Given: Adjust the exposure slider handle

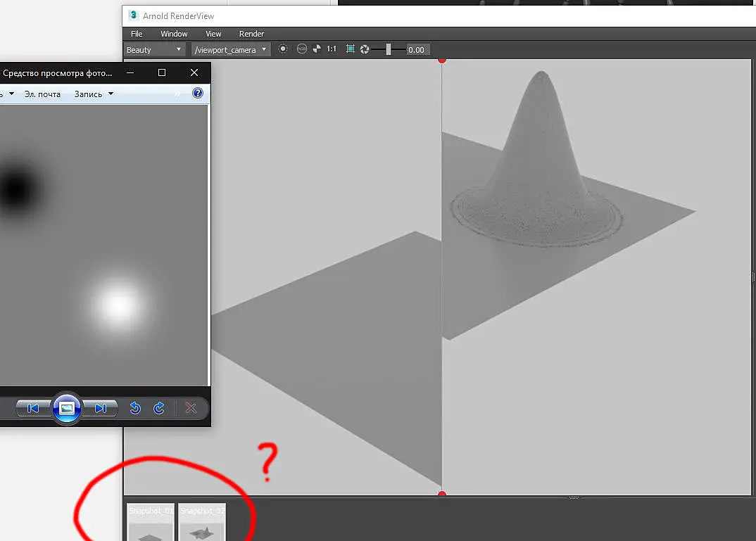Looking at the screenshot, I should [388, 49].
